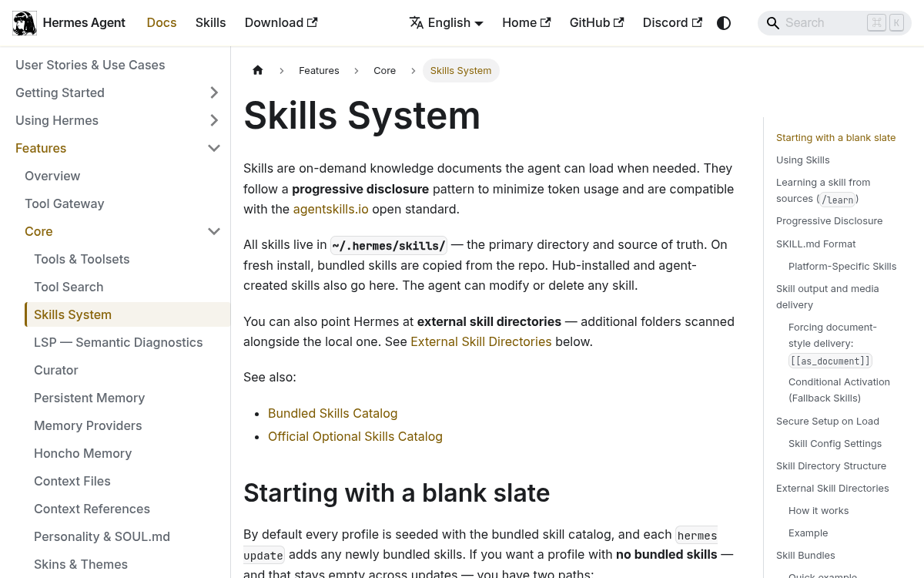Toggle dark and light mode
Image resolution: width=924 pixels, height=578 pixels.
pos(724,23)
